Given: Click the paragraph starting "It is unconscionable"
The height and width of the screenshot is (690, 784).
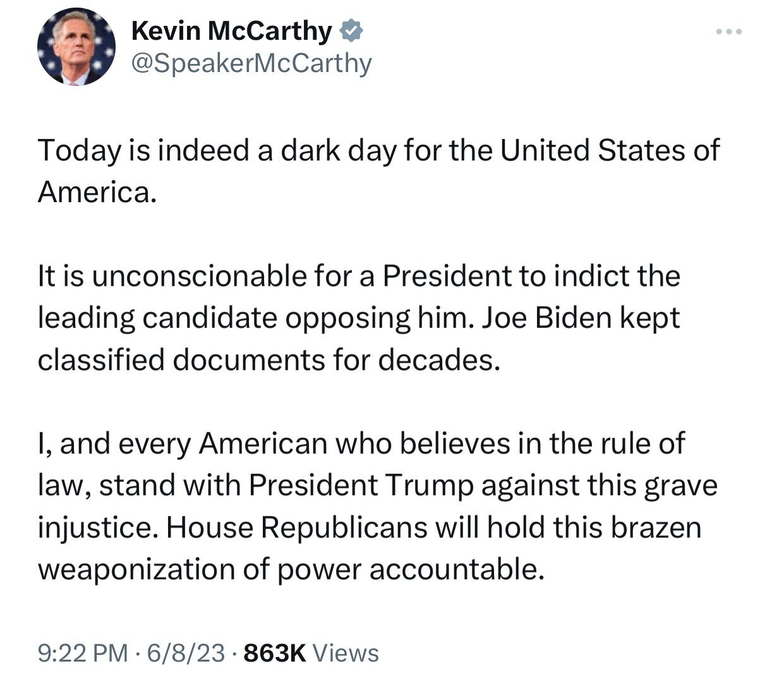Looking at the screenshot, I should click(x=359, y=318).
